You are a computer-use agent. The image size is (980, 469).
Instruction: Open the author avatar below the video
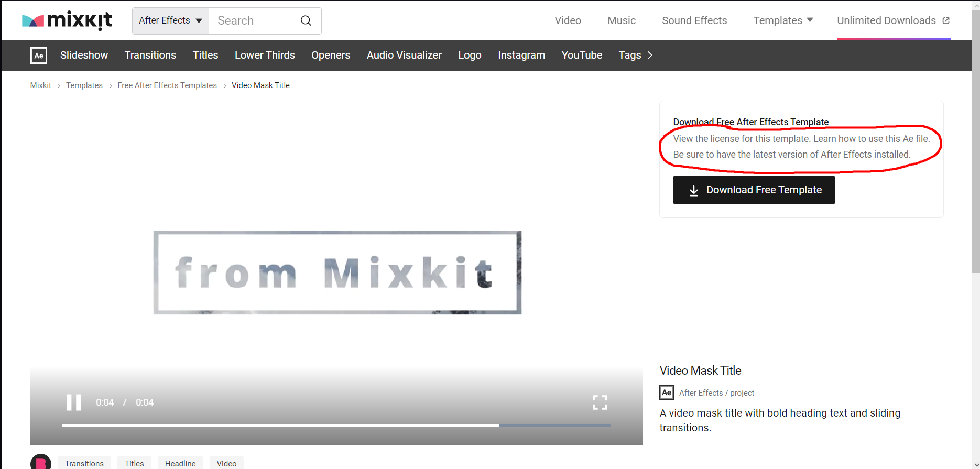pos(41,462)
